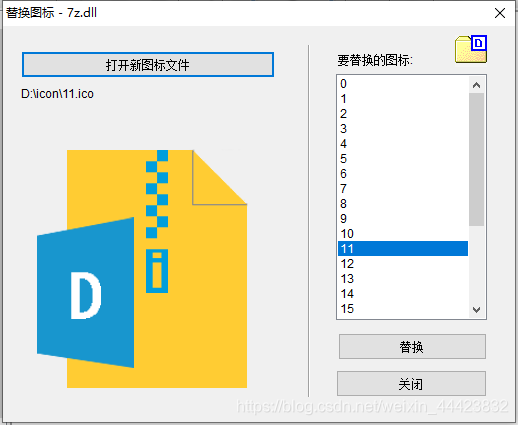This screenshot has width=518, height=425.
Task: Click the D:\icon\11.ico file path text
Action: pos(57,94)
